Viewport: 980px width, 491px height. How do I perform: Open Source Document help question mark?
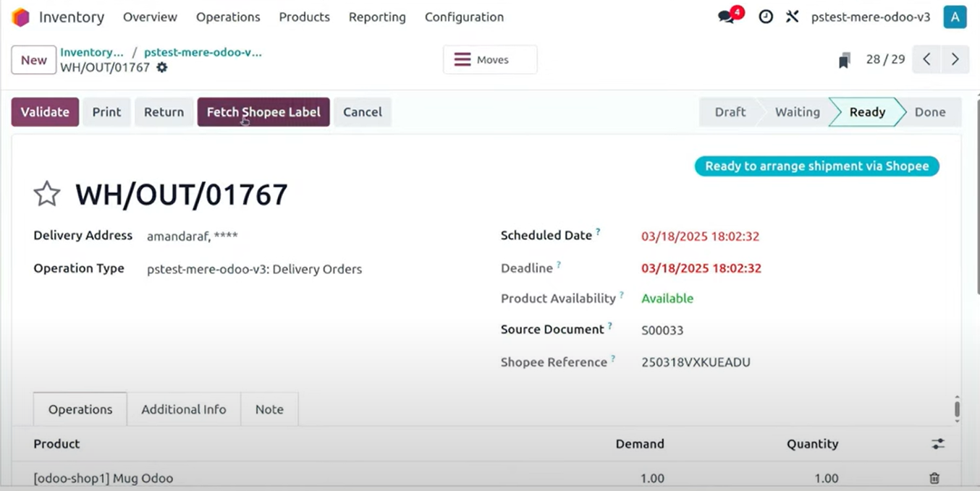[609, 326]
